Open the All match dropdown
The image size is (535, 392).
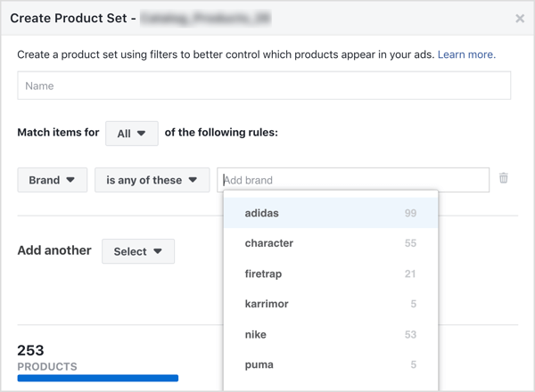pos(132,134)
